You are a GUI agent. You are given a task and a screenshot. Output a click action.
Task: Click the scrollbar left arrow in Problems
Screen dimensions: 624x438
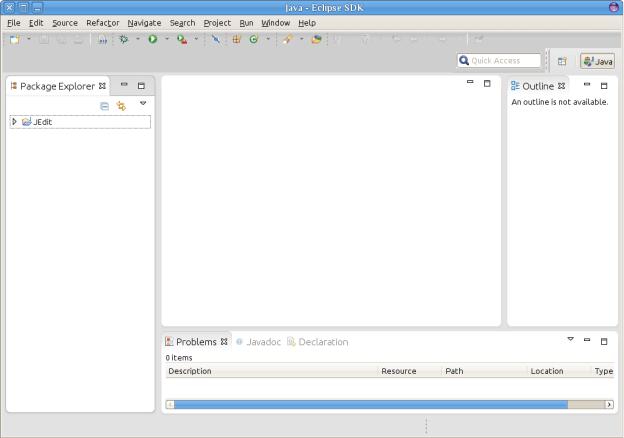[x=170, y=405]
